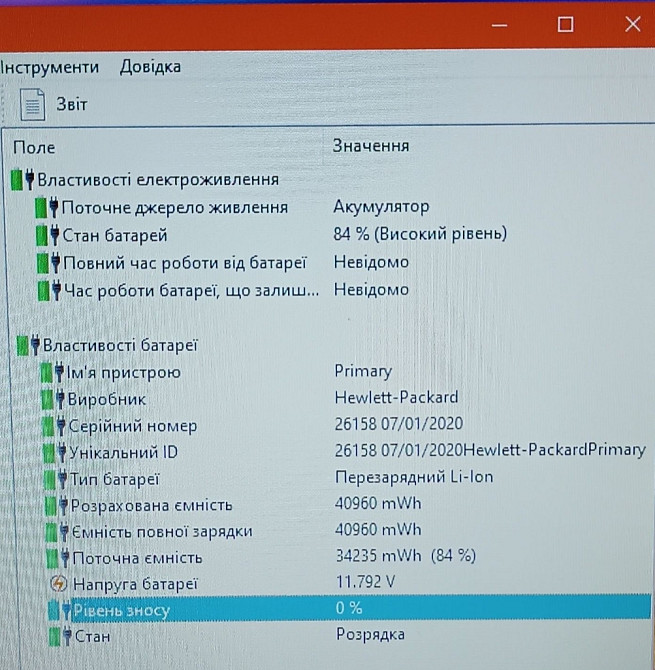The image size is (655, 670).
Task: Select the Розрахована ємність row
Action: pos(152,506)
